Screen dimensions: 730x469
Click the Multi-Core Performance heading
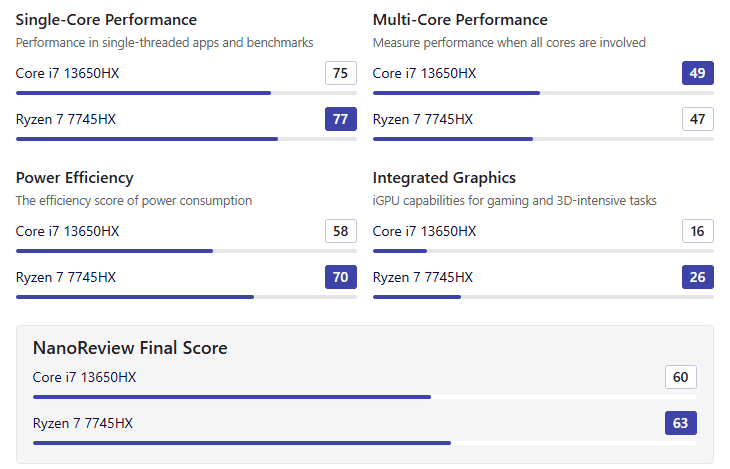click(460, 20)
